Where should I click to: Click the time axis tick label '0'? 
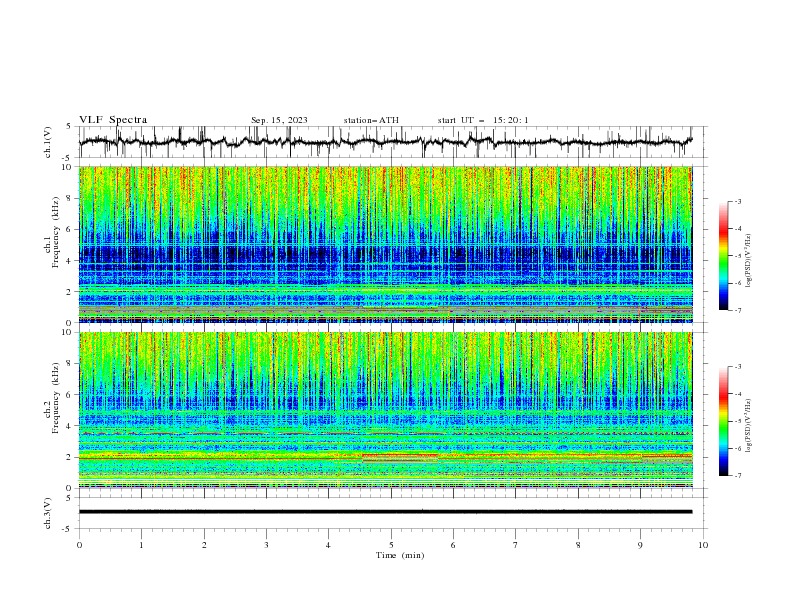point(79,545)
